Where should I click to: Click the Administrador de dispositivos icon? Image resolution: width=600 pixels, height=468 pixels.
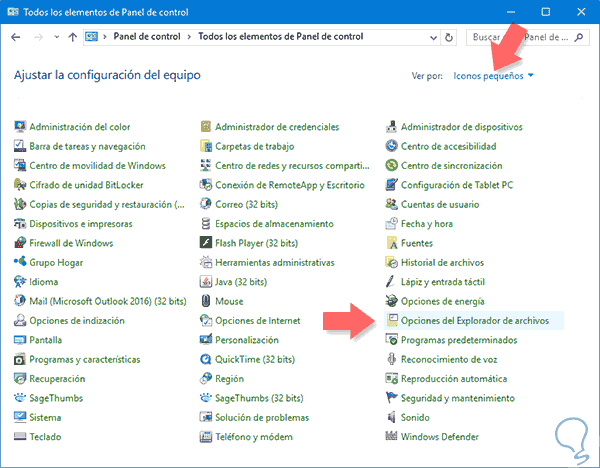pos(391,126)
